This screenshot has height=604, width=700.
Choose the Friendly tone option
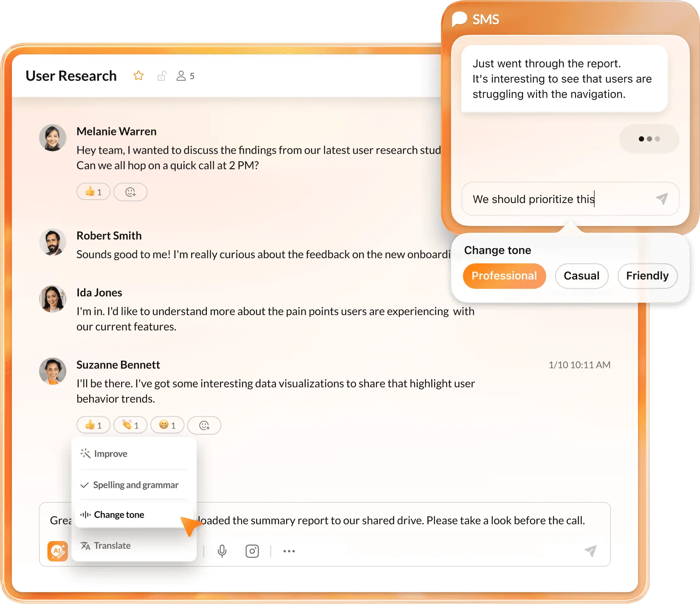(x=647, y=276)
